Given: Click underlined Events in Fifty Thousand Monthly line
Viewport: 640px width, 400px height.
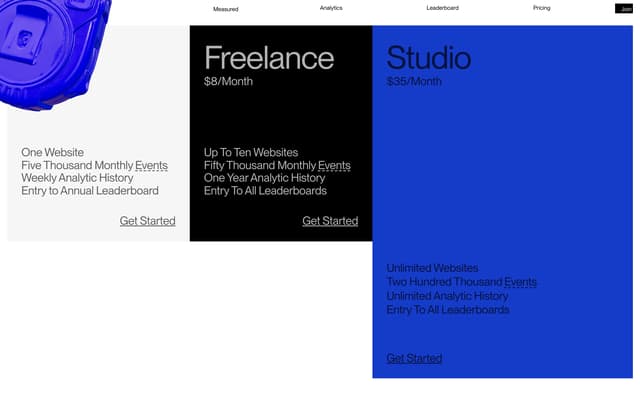Looking at the screenshot, I should (334, 165).
